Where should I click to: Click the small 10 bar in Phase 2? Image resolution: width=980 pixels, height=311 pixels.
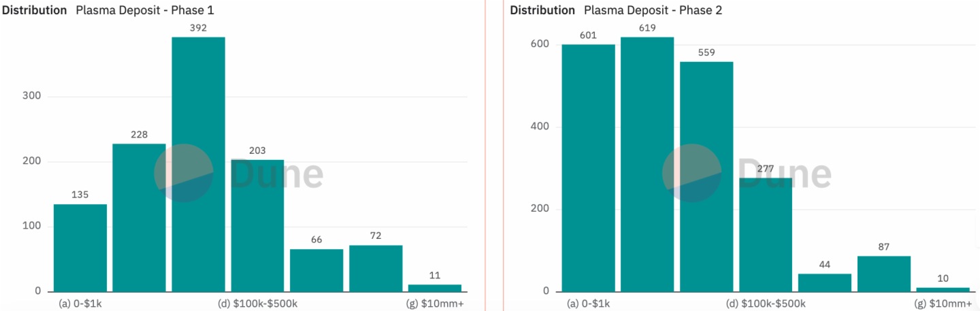pyautogui.click(x=943, y=289)
